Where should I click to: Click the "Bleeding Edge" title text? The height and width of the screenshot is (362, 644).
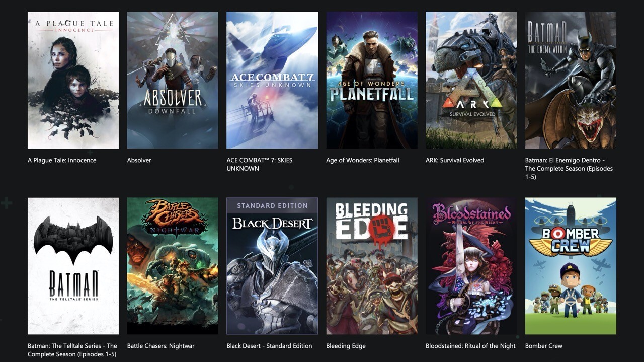(x=346, y=346)
